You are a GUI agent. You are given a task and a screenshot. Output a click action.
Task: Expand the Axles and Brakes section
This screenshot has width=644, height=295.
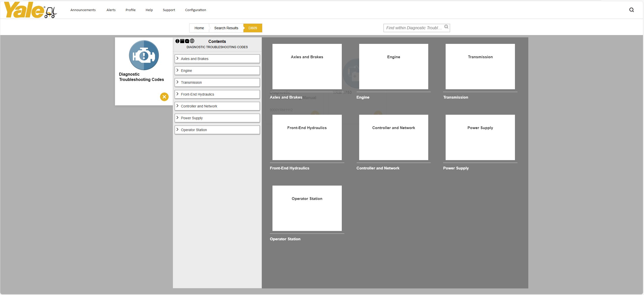pos(177,58)
